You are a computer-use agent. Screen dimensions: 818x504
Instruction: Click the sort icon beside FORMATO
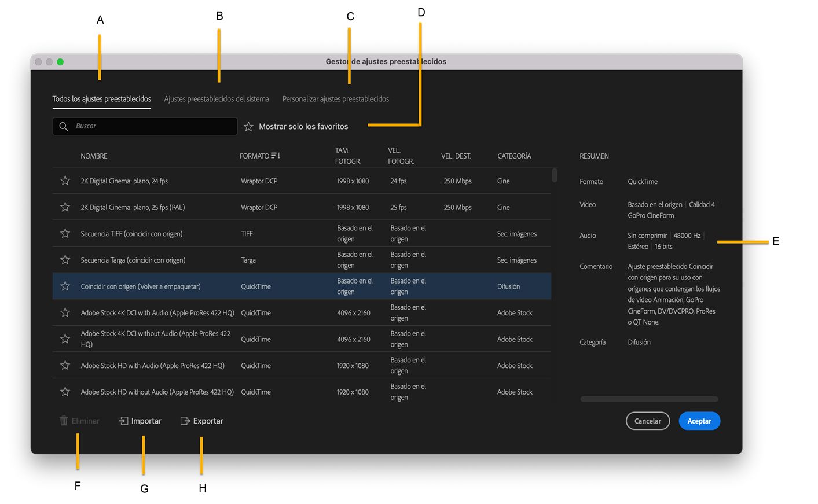pos(276,156)
